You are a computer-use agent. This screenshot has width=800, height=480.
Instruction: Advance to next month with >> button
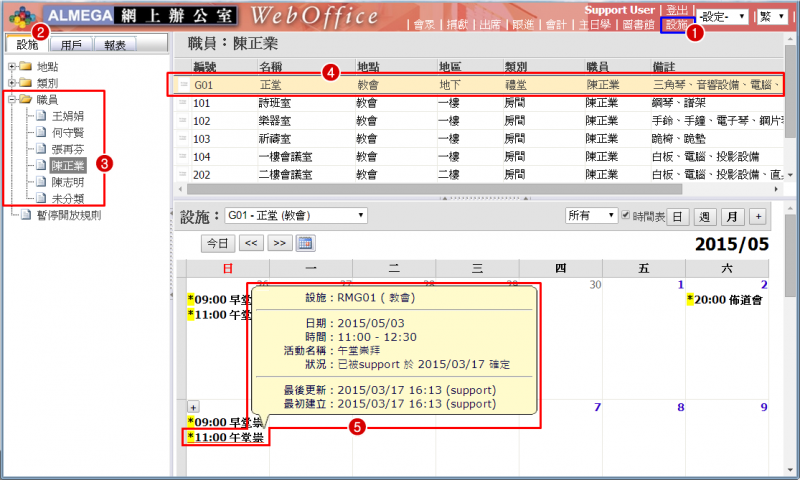[279, 243]
